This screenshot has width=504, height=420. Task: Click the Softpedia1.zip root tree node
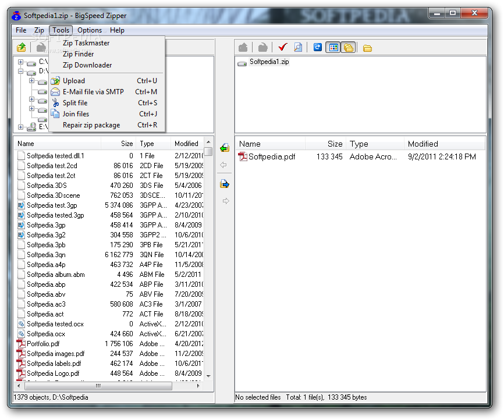click(x=269, y=62)
